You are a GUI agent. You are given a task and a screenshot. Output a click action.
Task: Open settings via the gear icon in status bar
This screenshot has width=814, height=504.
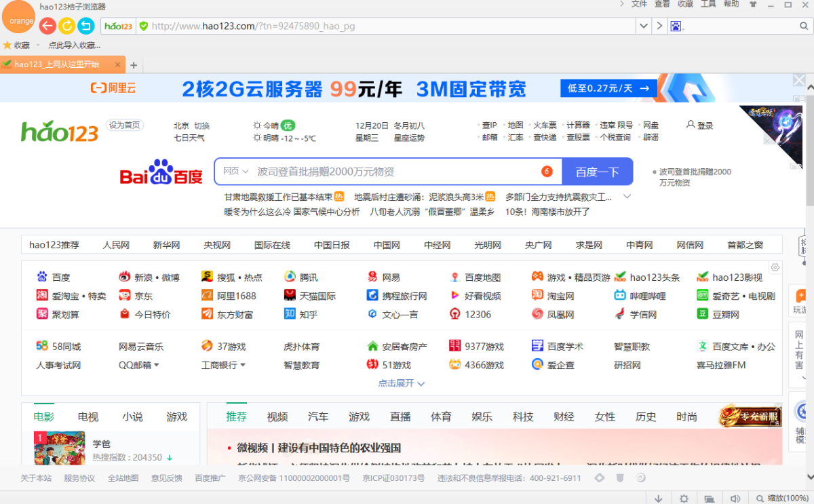(x=683, y=498)
